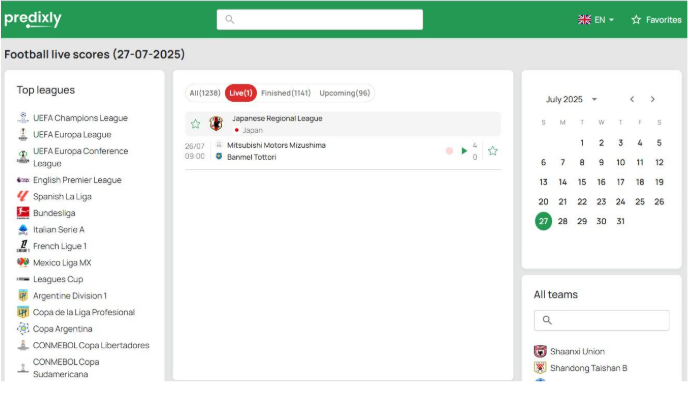
Task: Favorite the Mitsubishi Motors Mizushima match star
Action: pyautogui.click(x=492, y=151)
